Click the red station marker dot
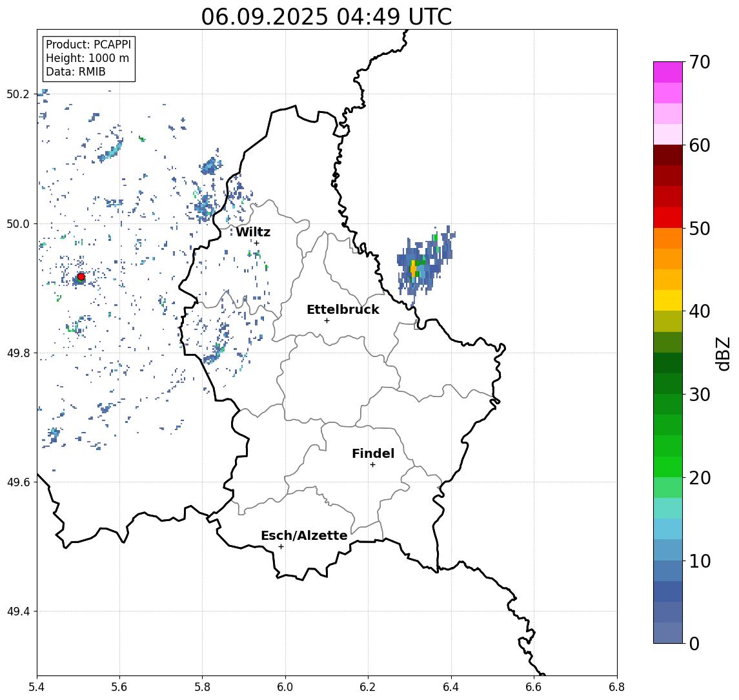Image resolution: width=739 pixels, height=700 pixels. click(x=81, y=277)
